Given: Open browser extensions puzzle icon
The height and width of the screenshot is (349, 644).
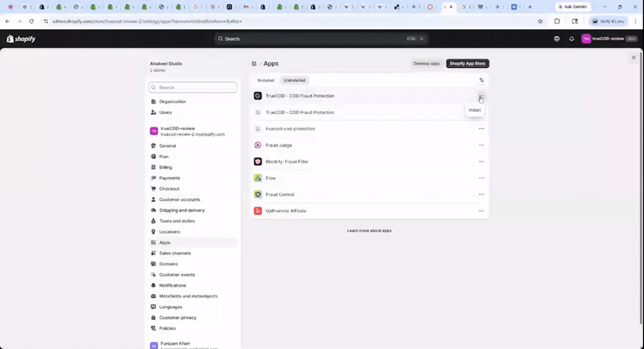Looking at the screenshot, I should pos(557,21).
